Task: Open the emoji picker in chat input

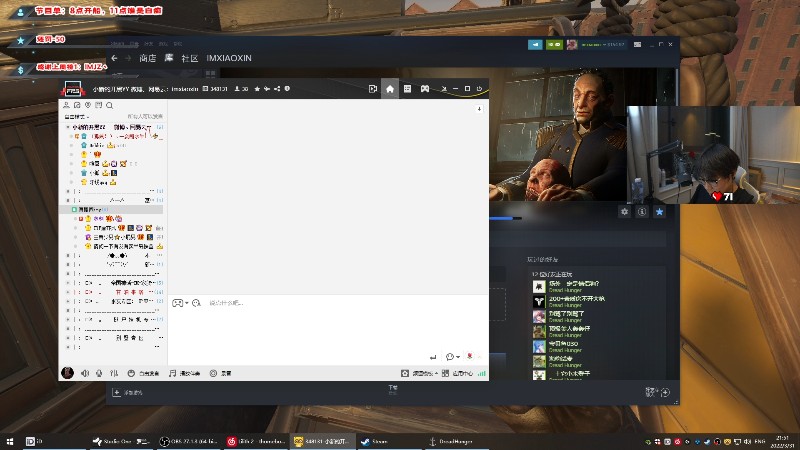Action: click(x=196, y=303)
